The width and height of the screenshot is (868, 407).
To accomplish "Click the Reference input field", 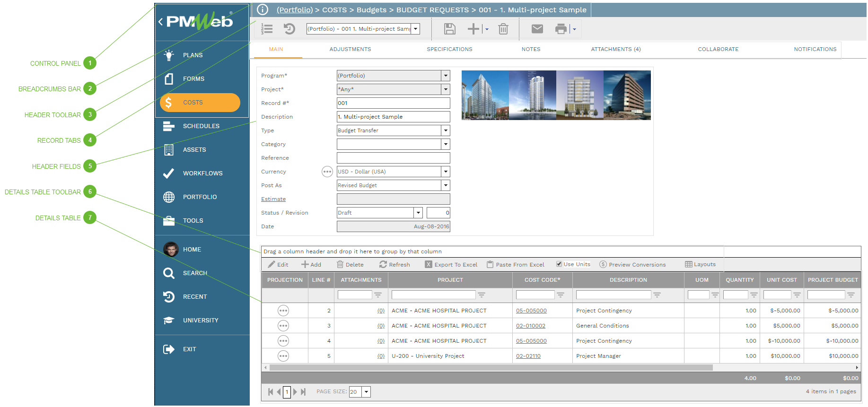I will [x=393, y=158].
